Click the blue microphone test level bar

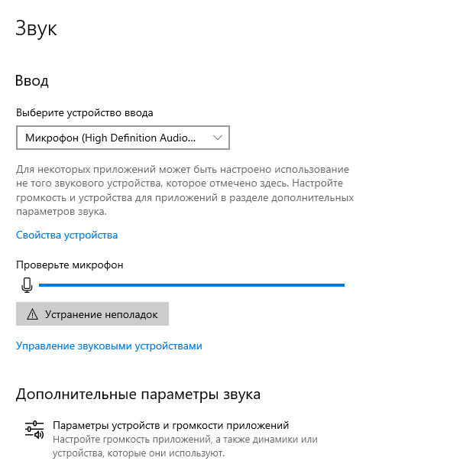coord(191,285)
